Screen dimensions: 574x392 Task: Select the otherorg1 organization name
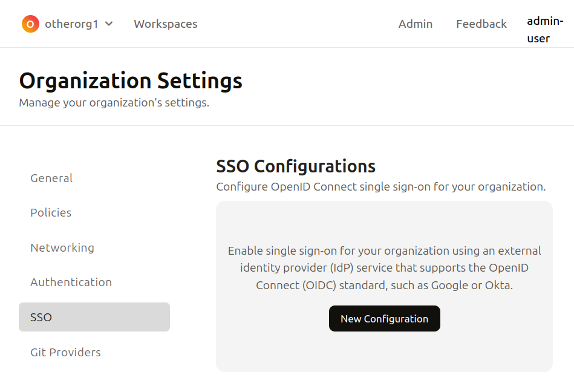(71, 24)
